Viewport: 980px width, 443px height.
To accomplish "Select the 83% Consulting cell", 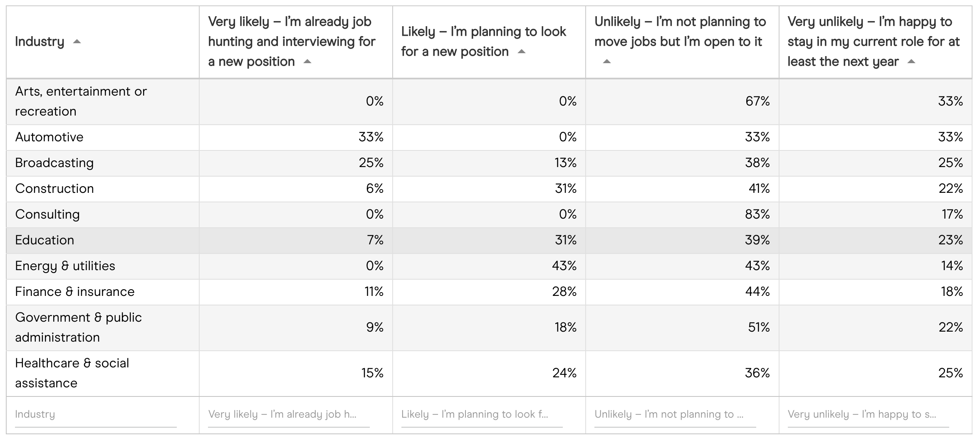I will [x=682, y=214].
